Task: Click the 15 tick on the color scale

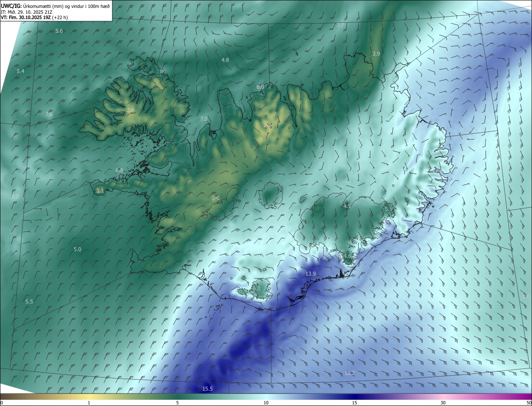Action: pyautogui.click(x=355, y=403)
